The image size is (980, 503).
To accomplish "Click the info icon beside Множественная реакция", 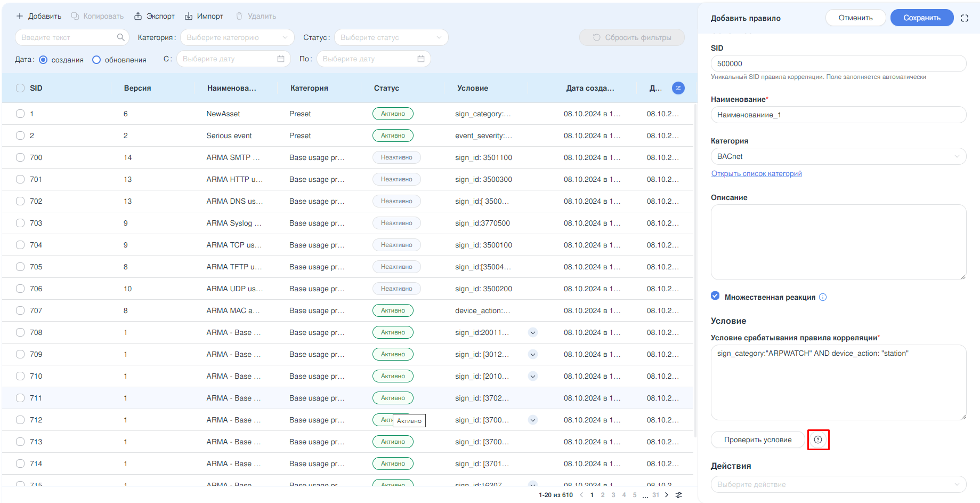I will tap(823, 297).
